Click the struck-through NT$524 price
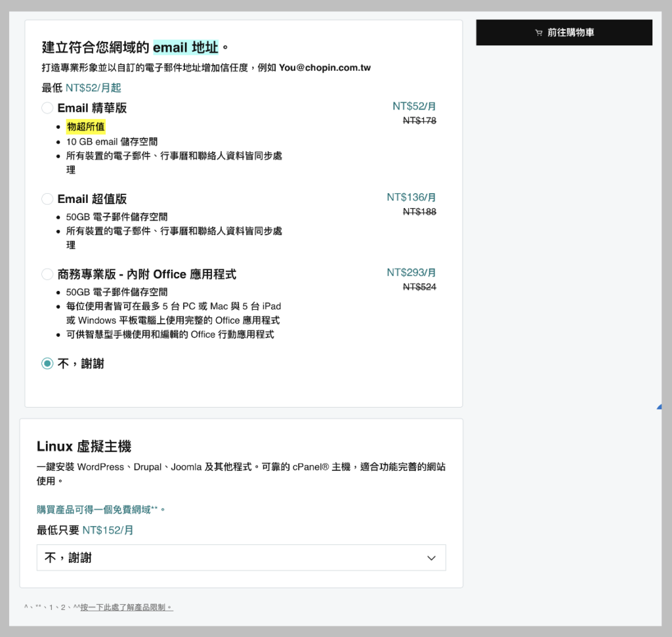 (419, 287)
